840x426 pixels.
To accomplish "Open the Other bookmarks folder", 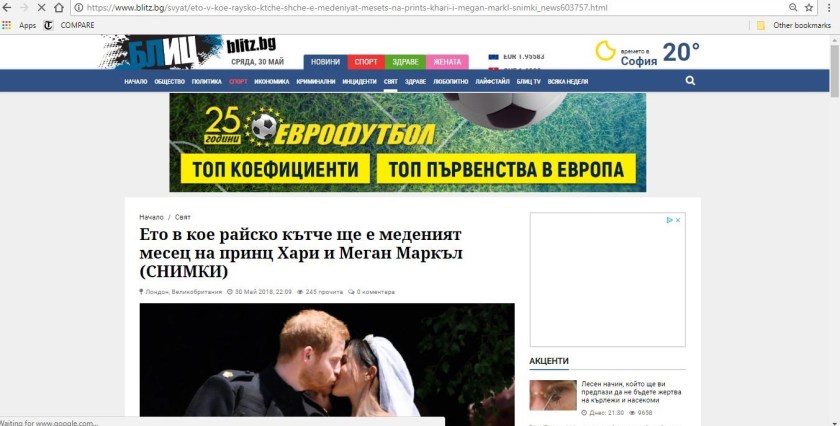I will tap(793, 25).
